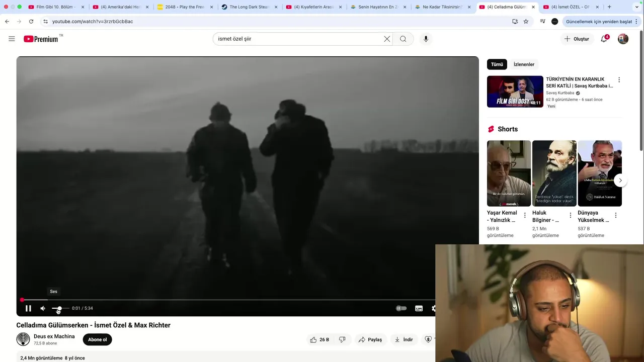The image size is (644, 362).
Task: Open Deus ex Machina channel avatar
Action: pos(23,339)
